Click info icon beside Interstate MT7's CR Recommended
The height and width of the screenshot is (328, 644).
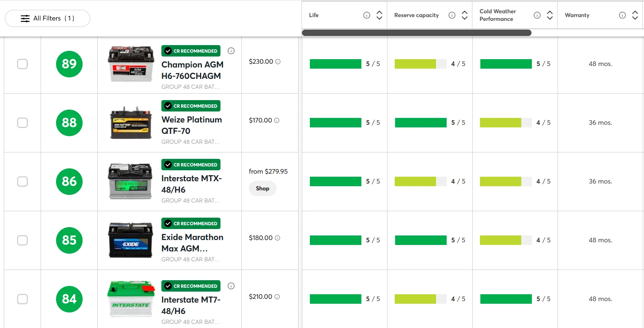point(231,286)
